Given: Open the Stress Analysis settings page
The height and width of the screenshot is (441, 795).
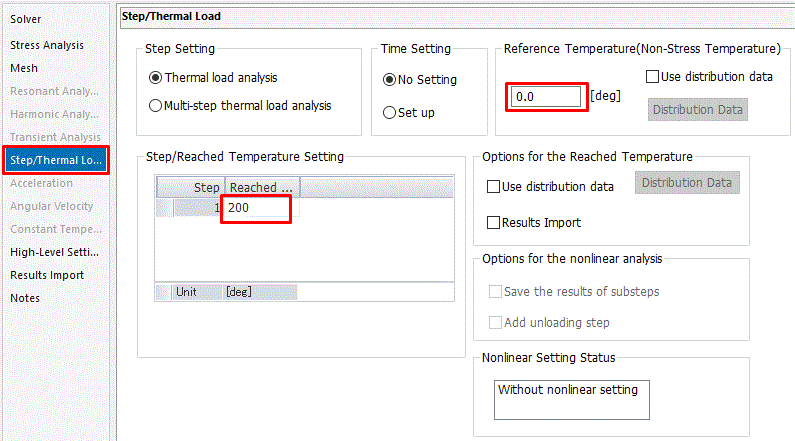Looking at the screenshot, I should [x=47, y=45].
